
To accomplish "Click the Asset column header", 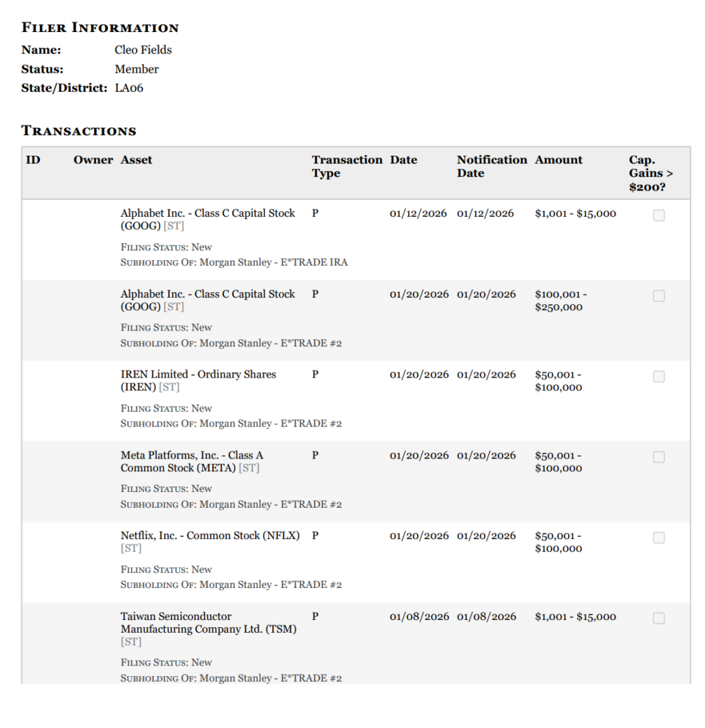I will coord(136,160).
